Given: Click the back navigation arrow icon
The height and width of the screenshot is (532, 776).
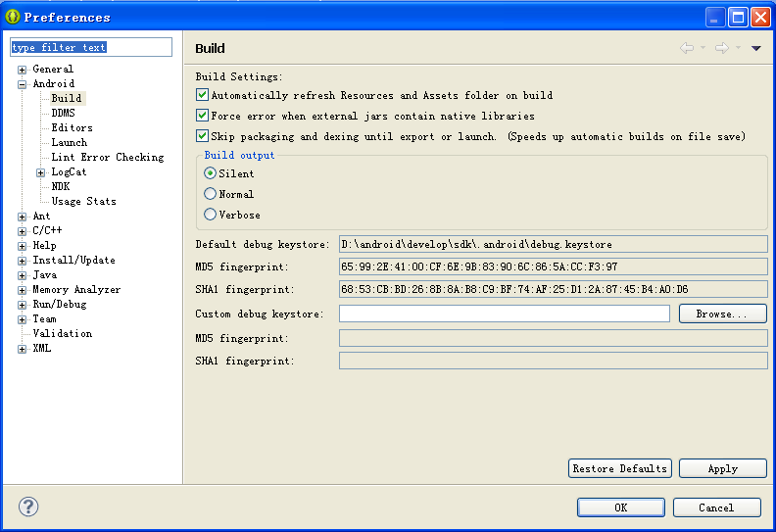Looking at the screenshot, I should click(x=687, y=48).
